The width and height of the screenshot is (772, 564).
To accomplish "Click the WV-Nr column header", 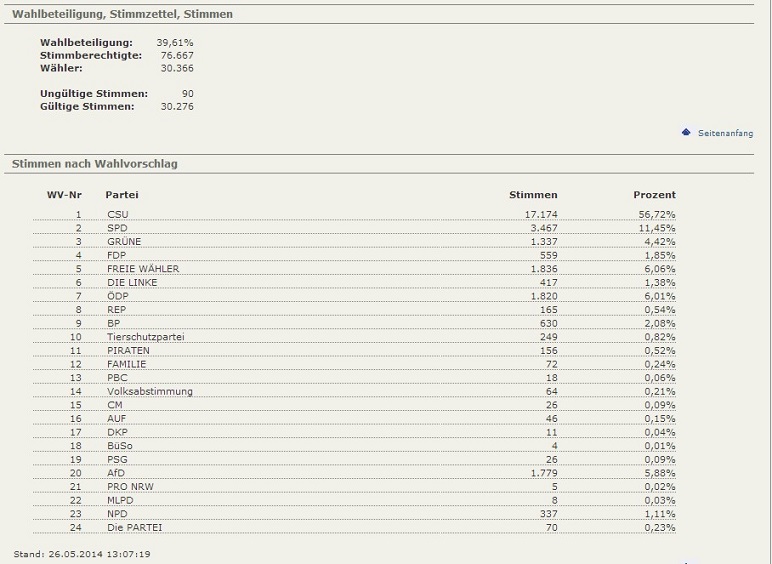I will tap(64, 195).
